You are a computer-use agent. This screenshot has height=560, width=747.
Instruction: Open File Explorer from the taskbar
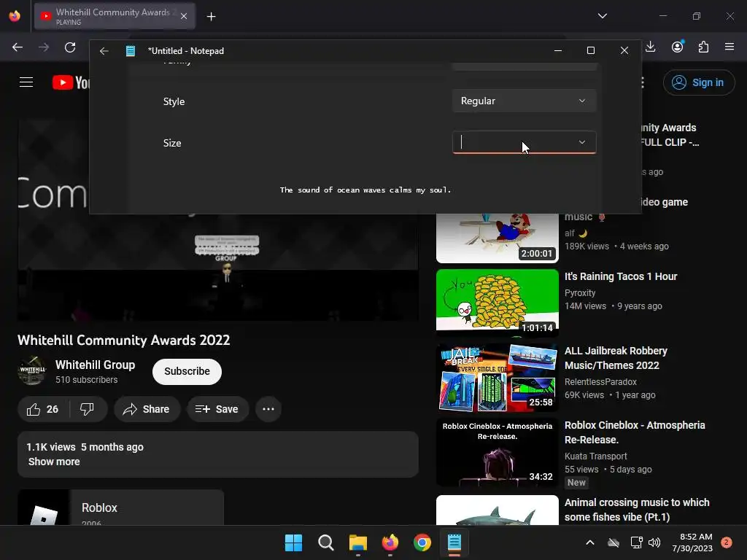pos(357,542)
